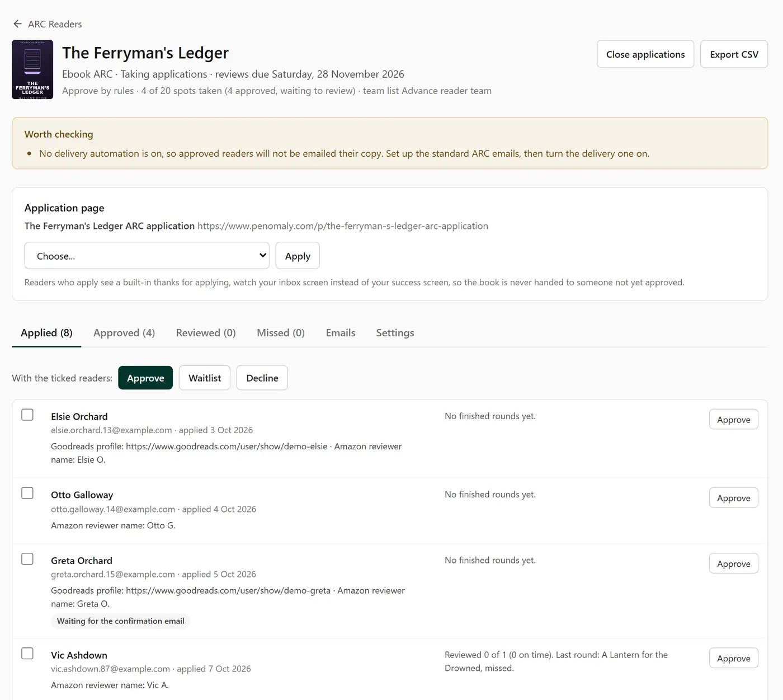Waitlist the ticked readers
Screen dimensions: 783x700
[205, 378]
